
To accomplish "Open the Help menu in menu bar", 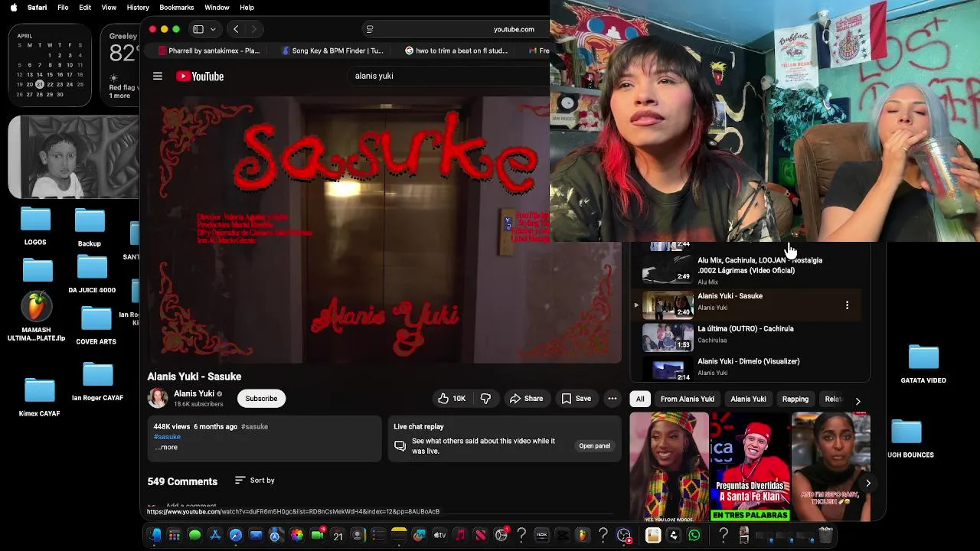I will pyautogui.click(x=247, y=8).
